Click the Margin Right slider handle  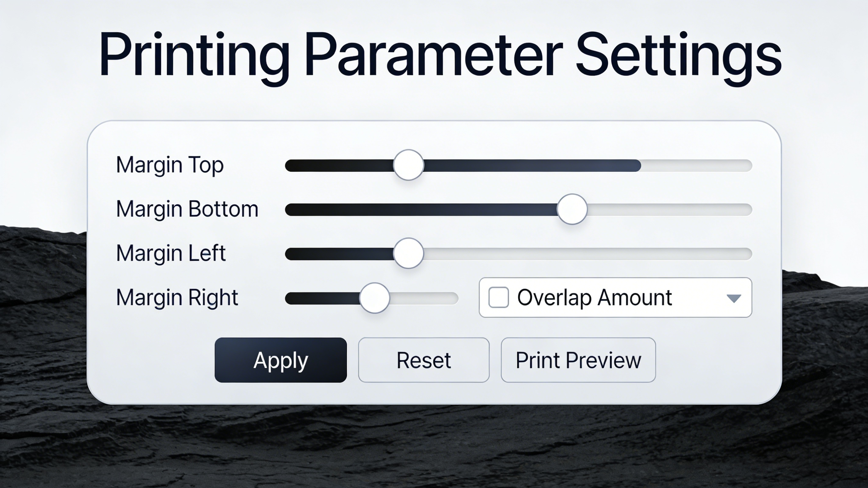coord(374,298)
